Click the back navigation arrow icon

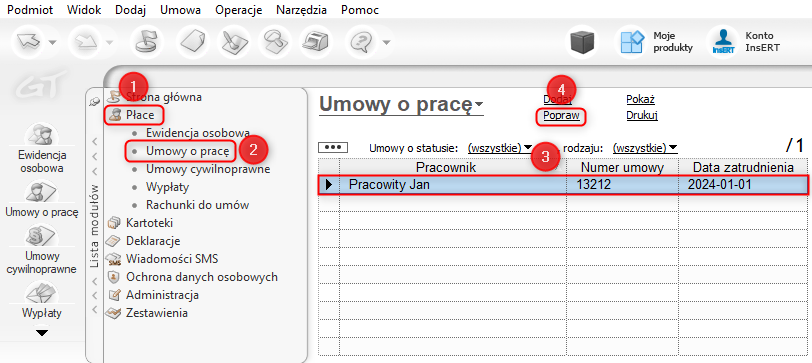[29, 42]
